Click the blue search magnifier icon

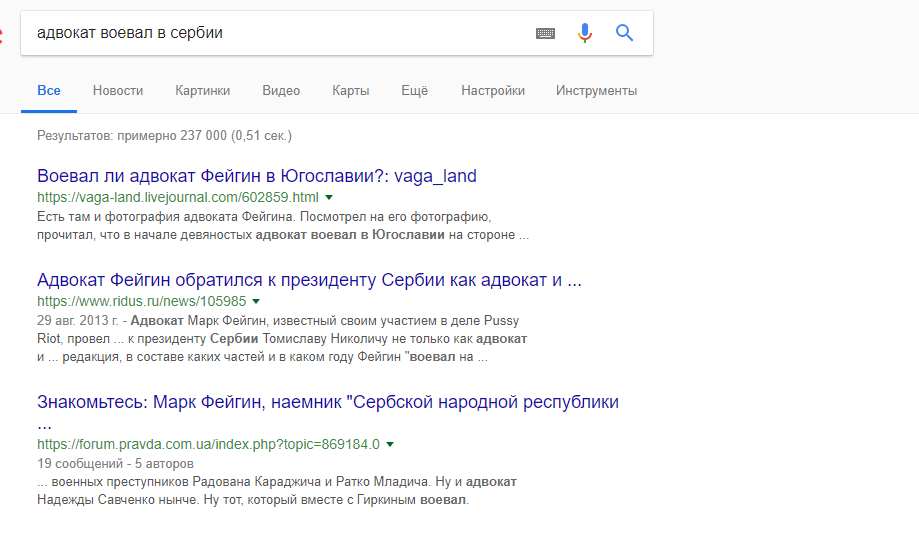pos(625,33)
